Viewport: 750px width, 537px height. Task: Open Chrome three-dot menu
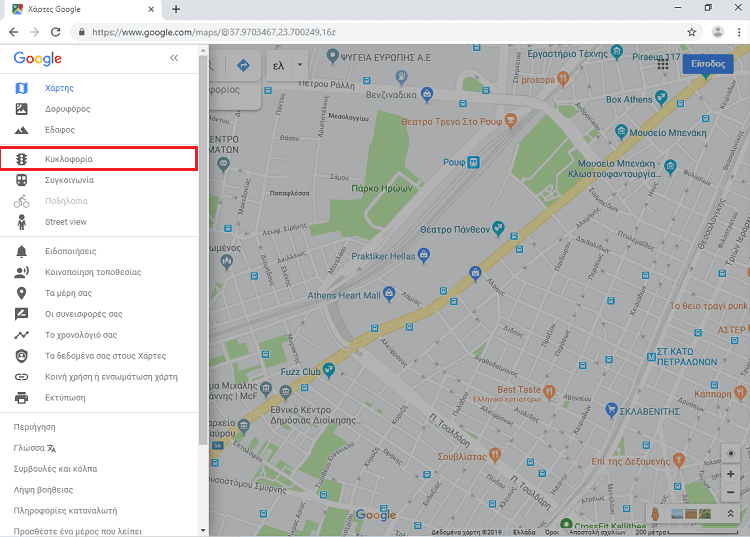(739, 32)
